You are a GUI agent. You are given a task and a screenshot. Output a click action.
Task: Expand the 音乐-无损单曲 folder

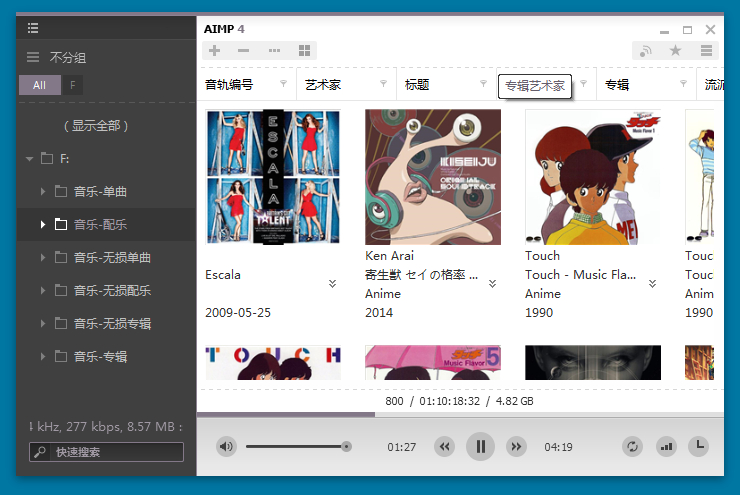[x=43, y=258]
